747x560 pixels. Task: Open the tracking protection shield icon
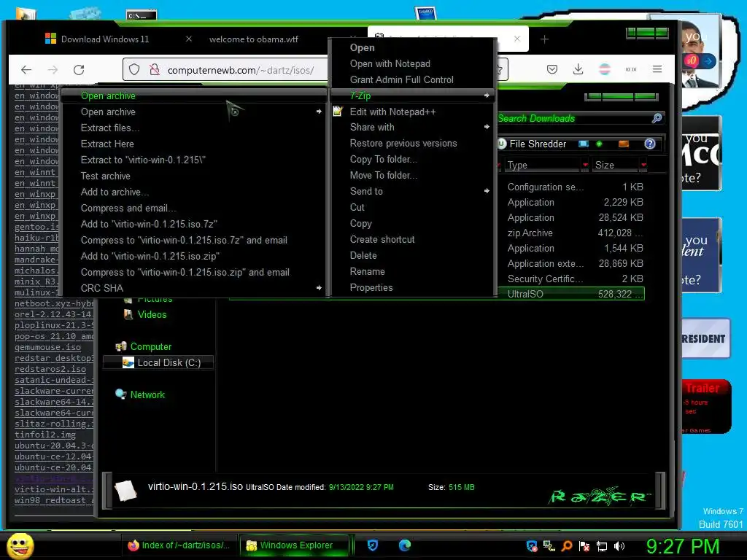pyautogui.click(x=134, y=70)
